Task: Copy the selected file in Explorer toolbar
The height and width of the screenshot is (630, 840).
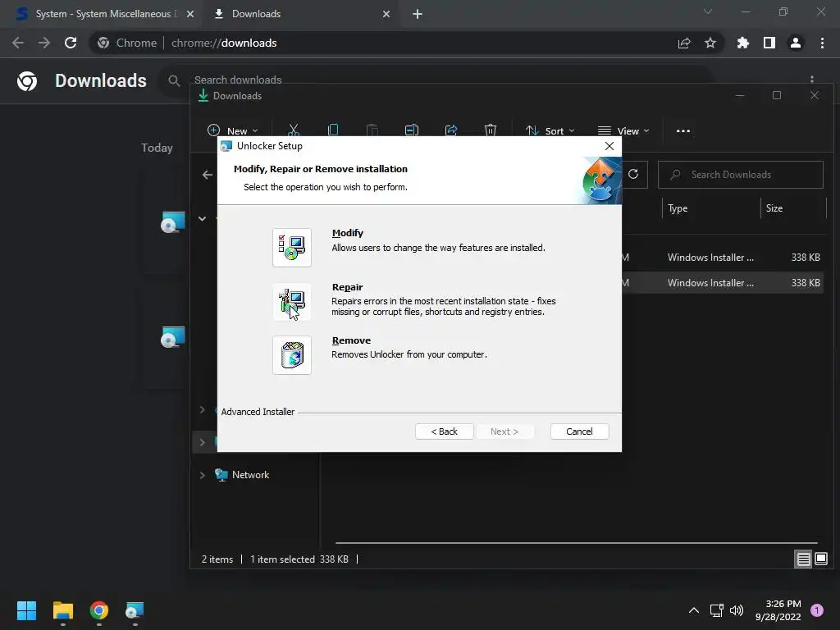Action: click(333, 130)
